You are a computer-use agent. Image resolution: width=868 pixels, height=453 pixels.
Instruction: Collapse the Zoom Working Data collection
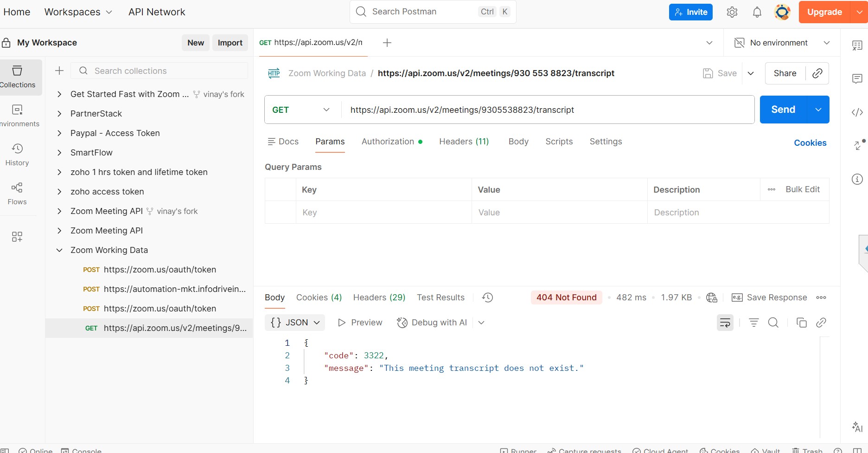tap(59, 250)
